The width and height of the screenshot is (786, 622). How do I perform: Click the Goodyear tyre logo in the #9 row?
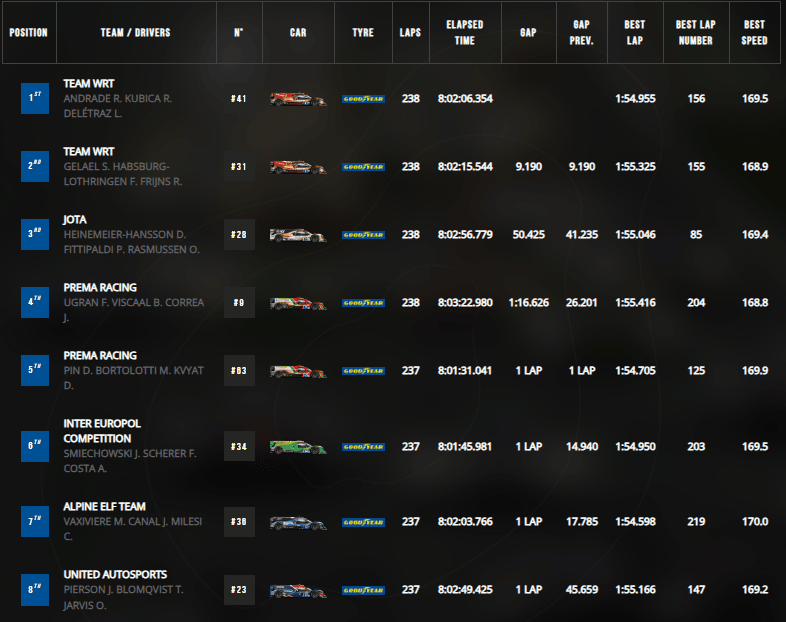tap(363, 303)
